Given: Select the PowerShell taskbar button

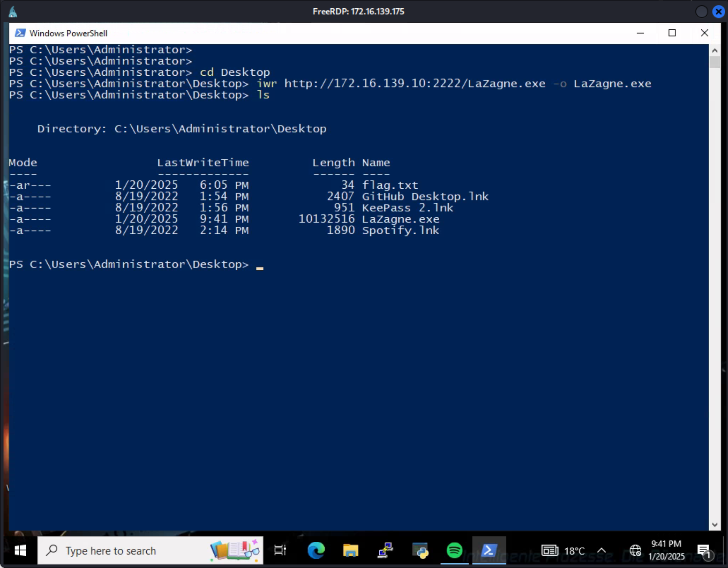Looking at the screenshot, I should 489,551.
